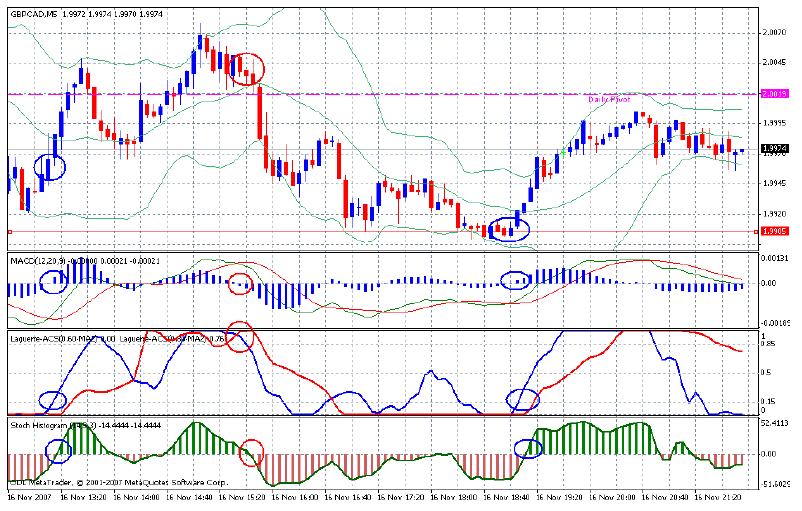Screen dimensions: 802x511
Task: Click the -0.00189 MACD scale value
Action: (776, 323)
